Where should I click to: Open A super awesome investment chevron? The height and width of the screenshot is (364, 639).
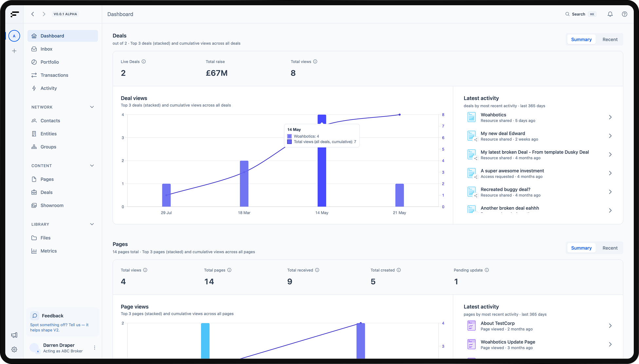click(610, 173)
